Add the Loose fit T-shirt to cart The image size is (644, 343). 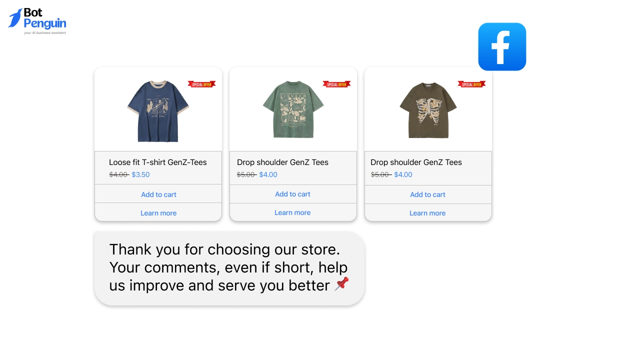158,194
